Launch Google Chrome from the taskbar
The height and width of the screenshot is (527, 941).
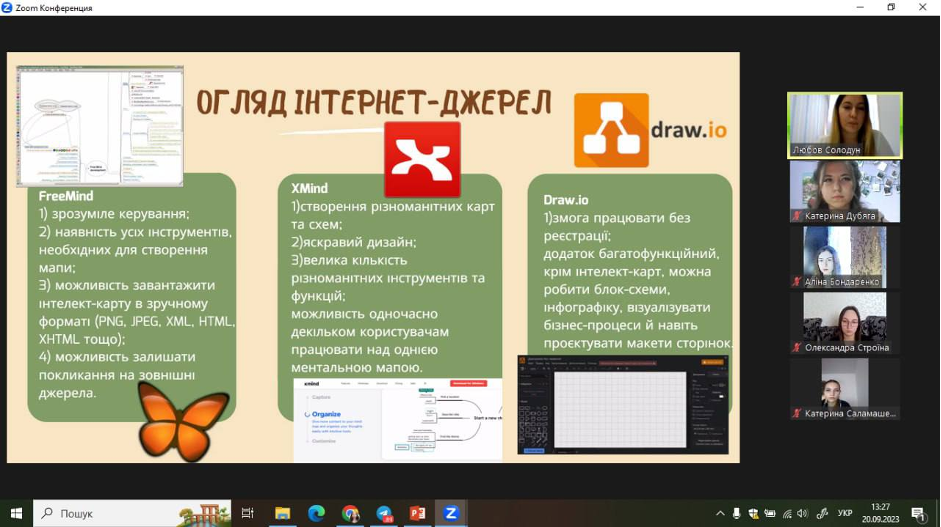pyautogui.click(x=350, y=513)
